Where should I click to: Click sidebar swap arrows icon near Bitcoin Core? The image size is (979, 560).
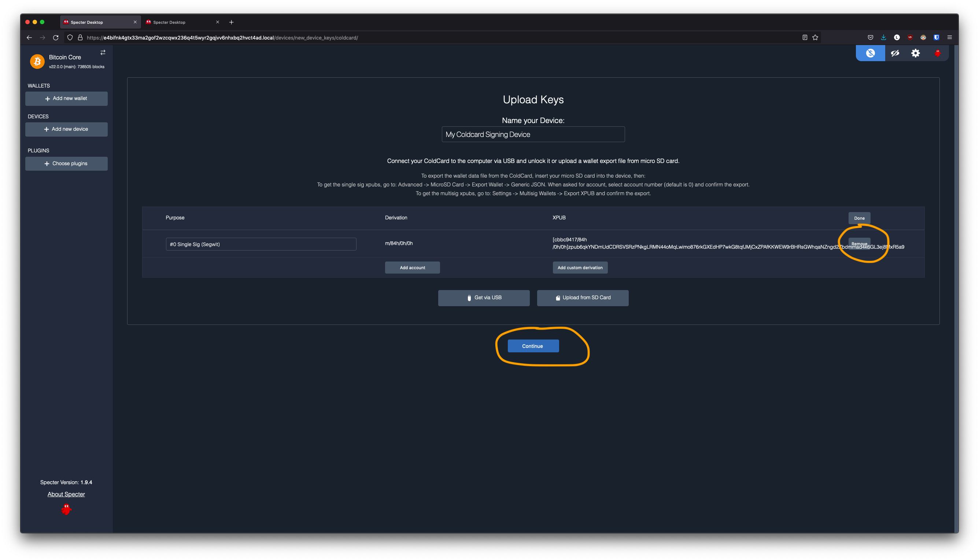(103, 52)
